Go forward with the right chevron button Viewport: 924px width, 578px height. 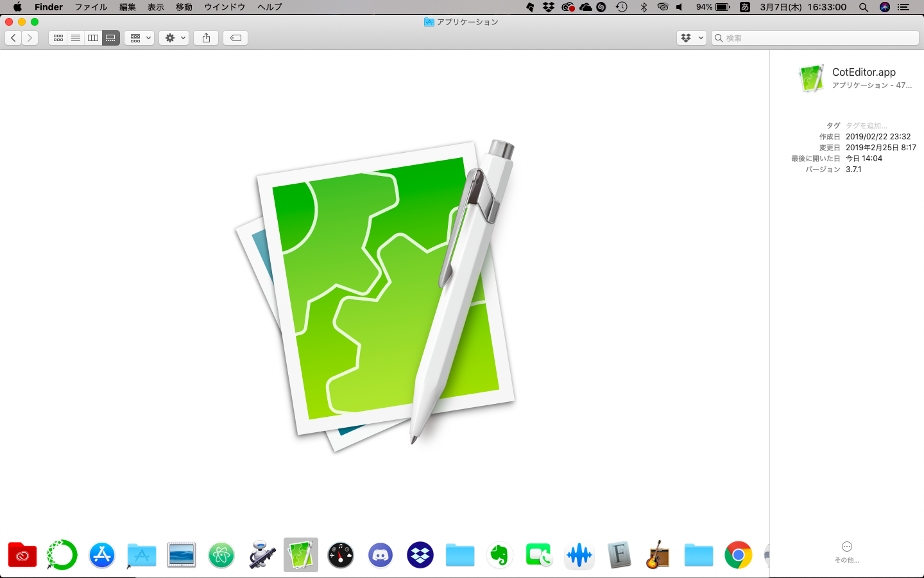coord(30,38)
